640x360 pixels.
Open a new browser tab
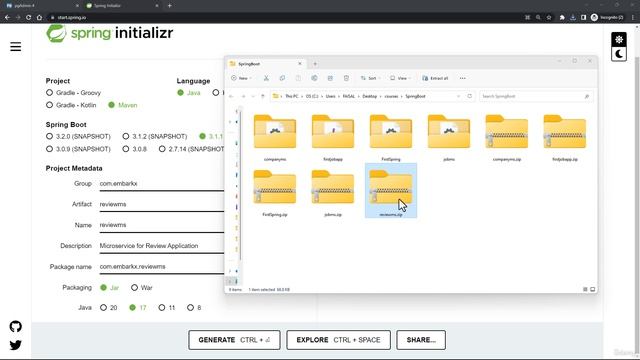click(x=169, y=6)
